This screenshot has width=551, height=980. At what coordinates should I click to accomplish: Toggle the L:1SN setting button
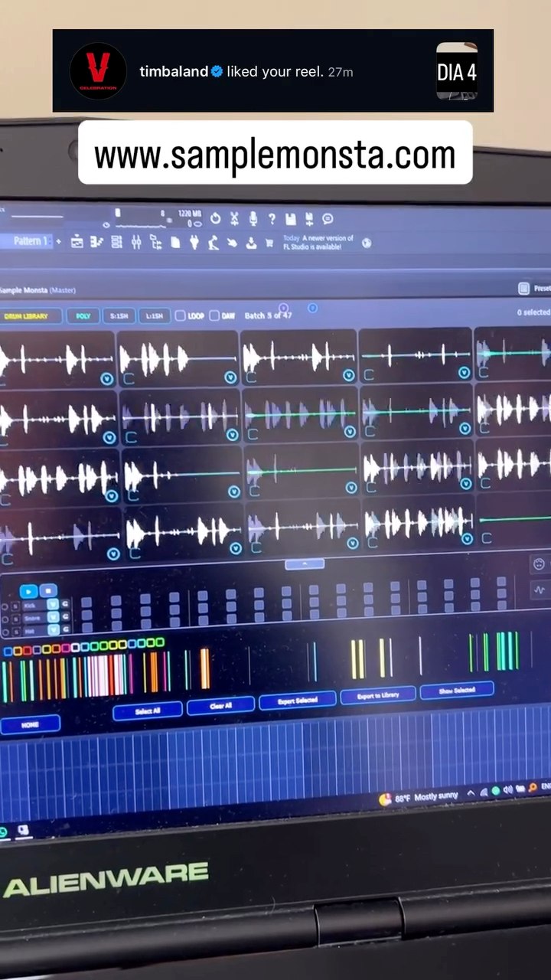point(155,315)
